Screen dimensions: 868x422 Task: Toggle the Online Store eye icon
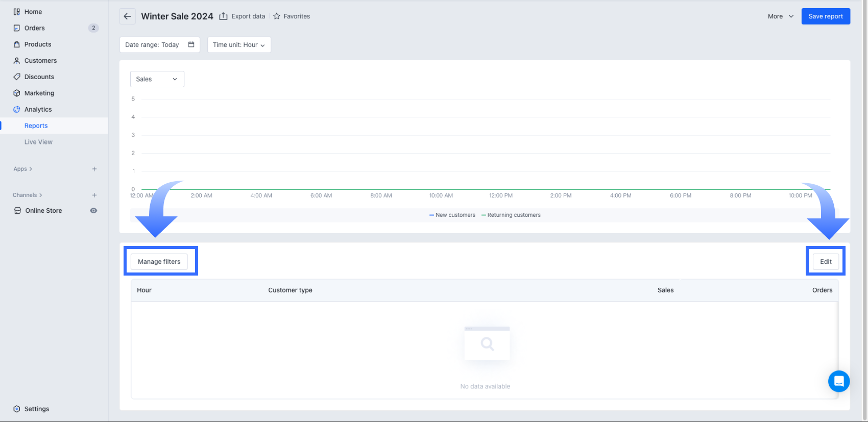point(93,211)
